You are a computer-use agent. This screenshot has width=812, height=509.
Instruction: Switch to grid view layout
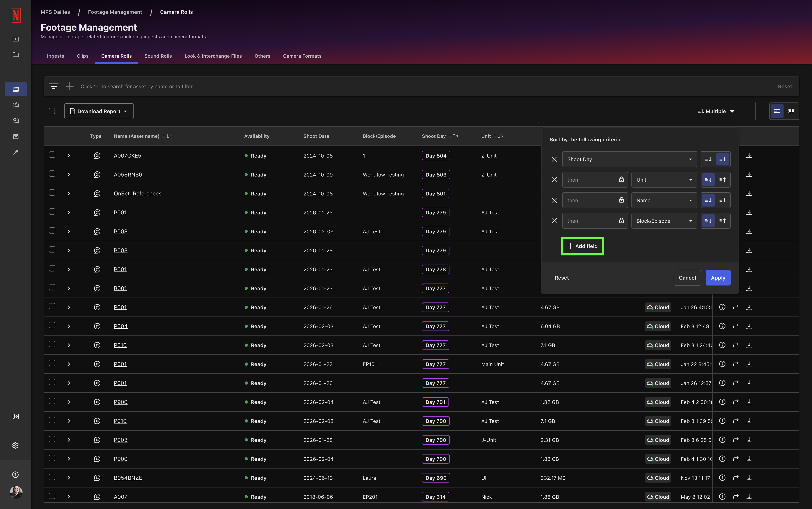pos(791,111)
